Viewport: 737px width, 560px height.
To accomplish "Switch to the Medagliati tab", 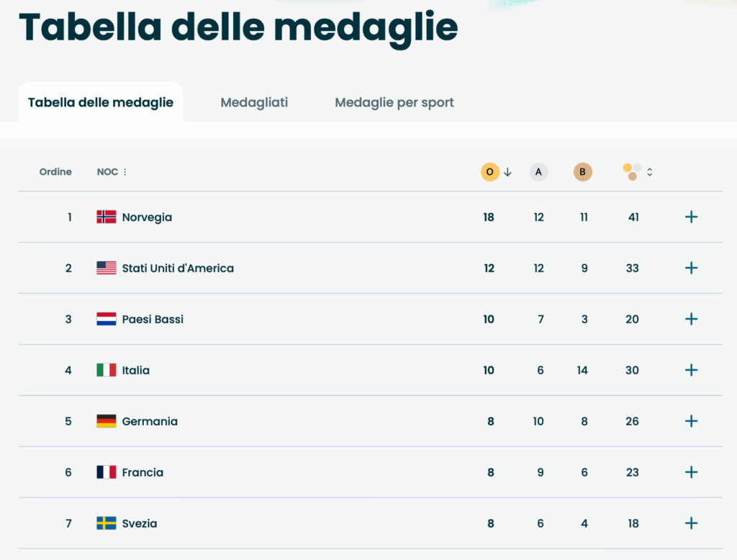I will 254,102.
